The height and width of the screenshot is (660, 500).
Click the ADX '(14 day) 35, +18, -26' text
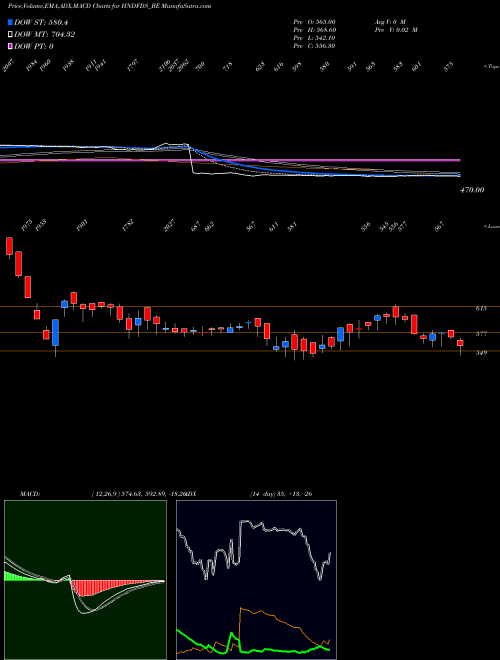[x=281, y=494]
